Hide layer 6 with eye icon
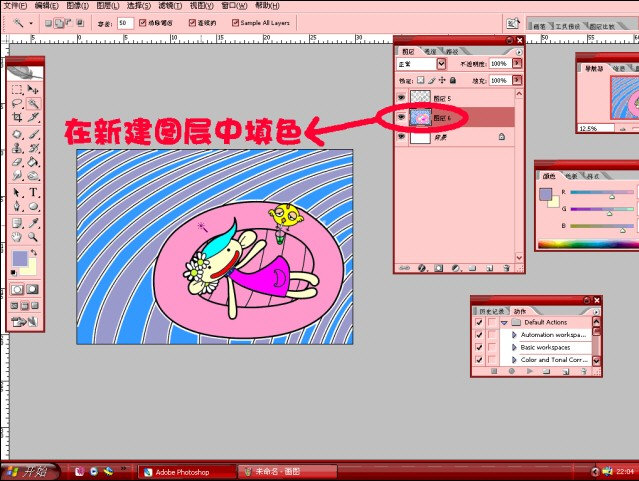The height and width of the screenshot is (481, 639). [x=401, y=117]
